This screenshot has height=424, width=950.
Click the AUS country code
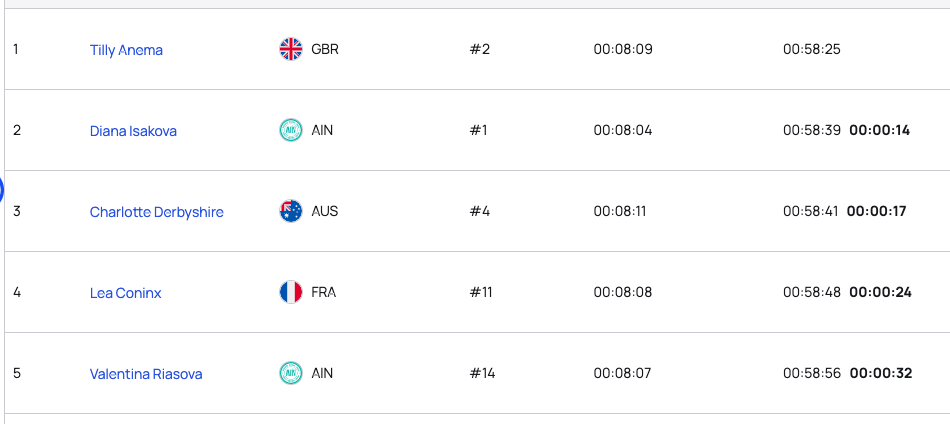click(325, 211)
